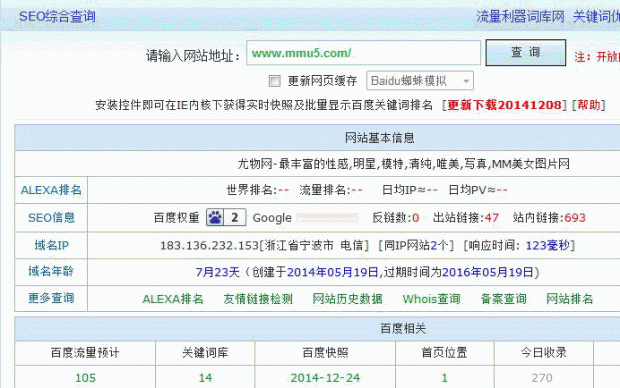Click the 出站链接 value 47

click(x=491, y=218)
